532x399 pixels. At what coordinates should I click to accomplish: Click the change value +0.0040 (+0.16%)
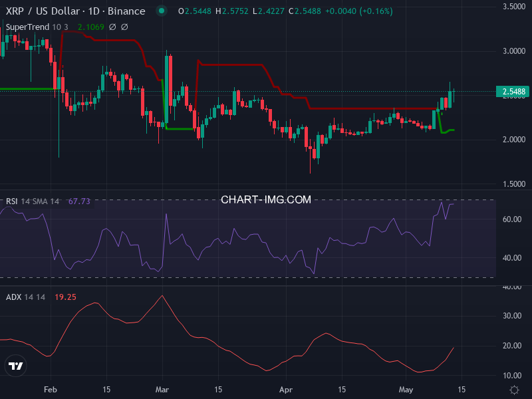pos(359,11)
